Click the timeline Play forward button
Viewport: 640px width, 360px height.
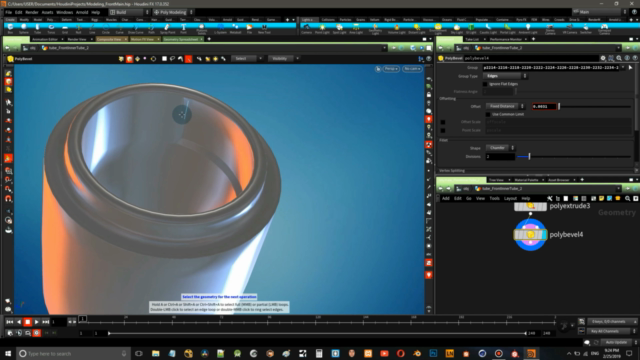click(37, 322)
